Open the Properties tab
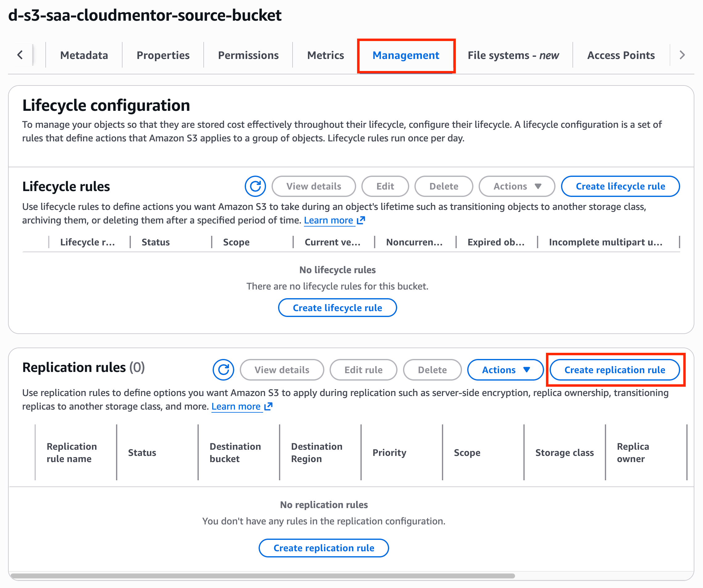The width and height of the screenshot is (703, 588). coord(163,55)
